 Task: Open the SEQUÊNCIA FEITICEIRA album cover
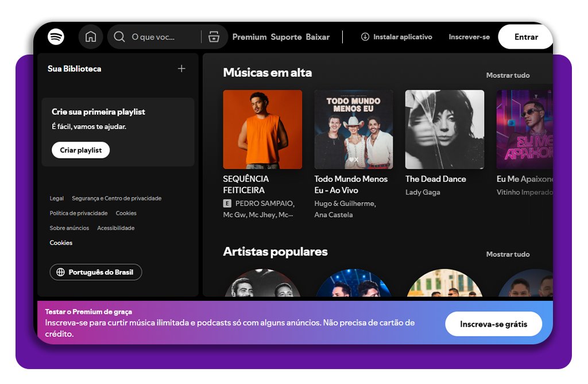[262, 129]
